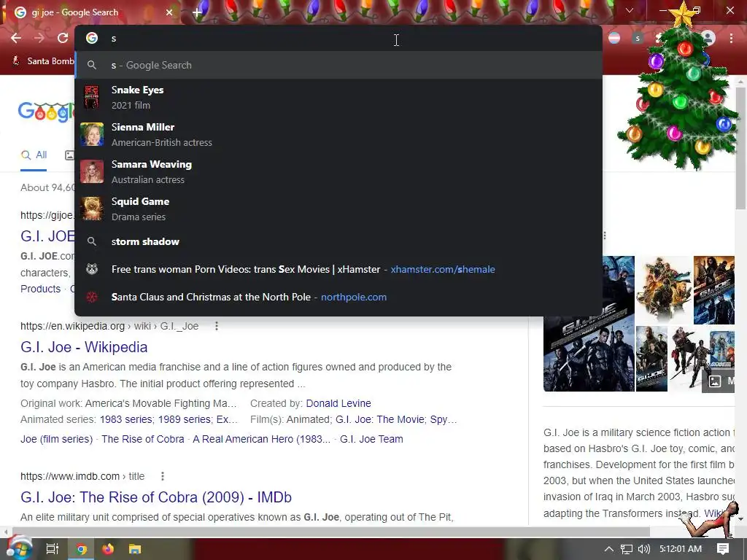747x560 pixels.
Task: Close the 'gi joe - Google Search' tab
Action: 169,12
